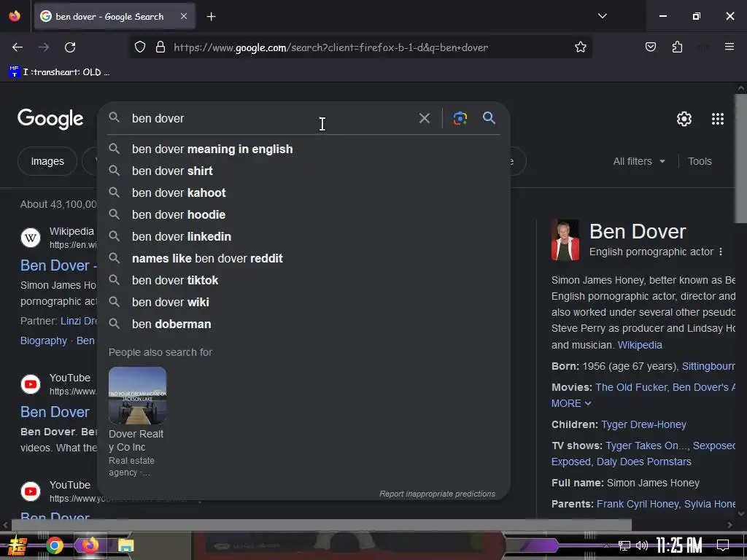Select suggestion ben dover kahoot
The height and width of the screenshot is (560, 747).
click(x=304, y=192)
